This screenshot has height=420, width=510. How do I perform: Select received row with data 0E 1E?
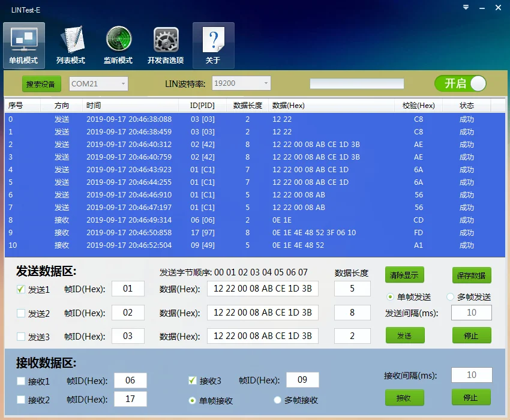coord(254,220)
